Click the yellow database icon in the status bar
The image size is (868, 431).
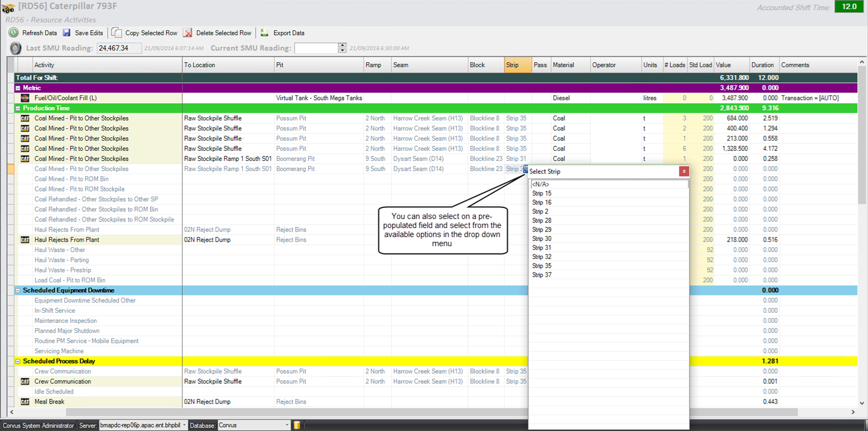297,425
